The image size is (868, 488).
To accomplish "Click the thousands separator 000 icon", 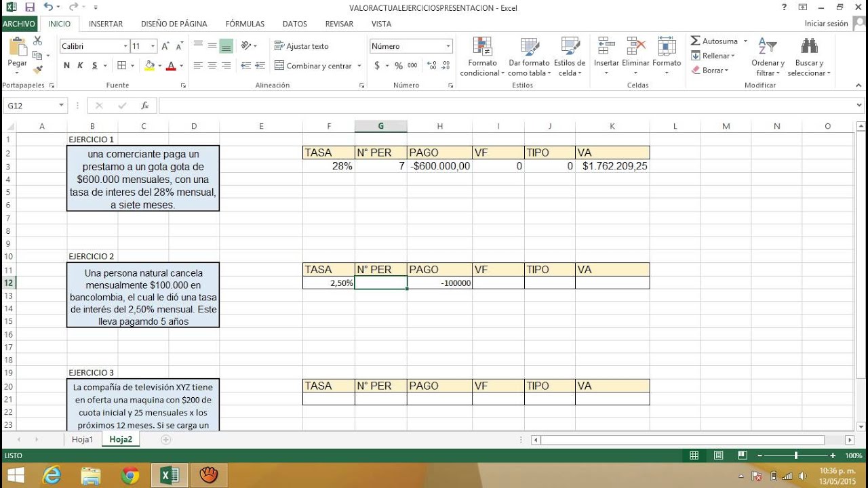I will (412, 66).
